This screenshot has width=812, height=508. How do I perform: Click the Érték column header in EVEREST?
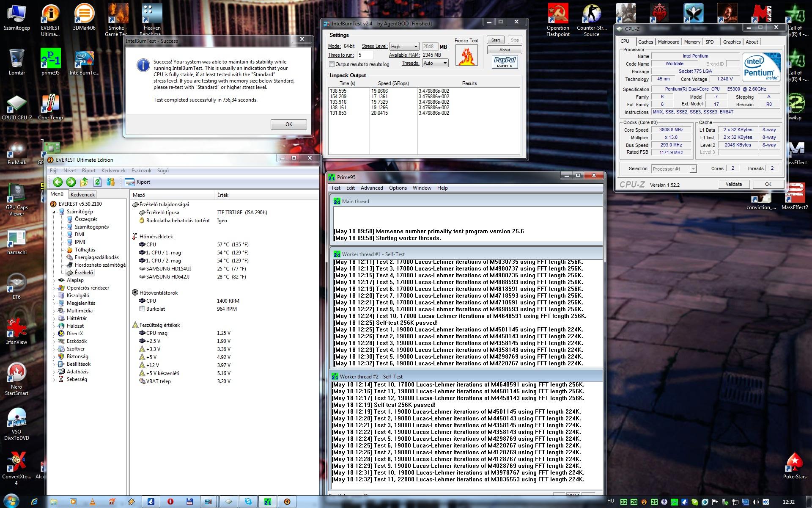pos(266,195)
